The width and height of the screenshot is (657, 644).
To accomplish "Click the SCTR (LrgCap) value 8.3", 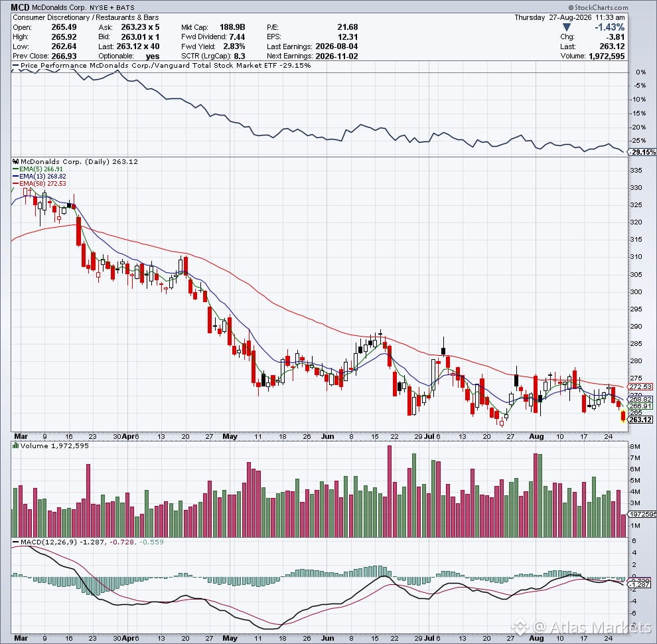I will click(239, 56).
